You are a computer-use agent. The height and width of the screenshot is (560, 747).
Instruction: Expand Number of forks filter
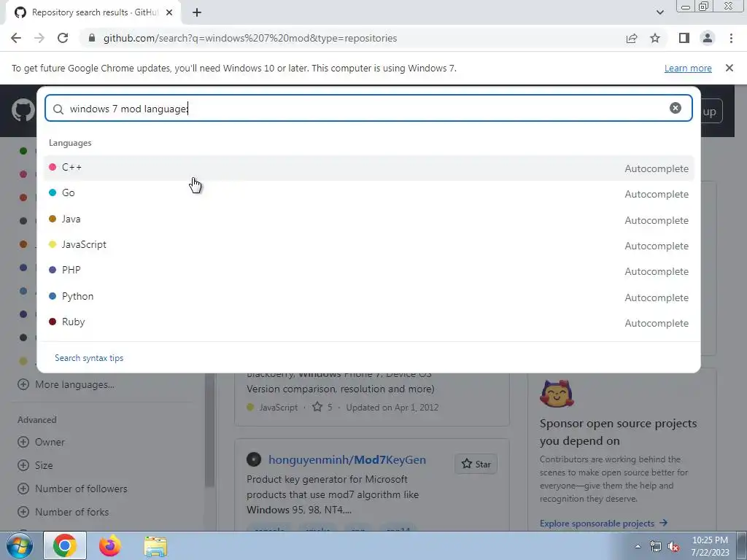pyautogui.click(x=63, y=512)
